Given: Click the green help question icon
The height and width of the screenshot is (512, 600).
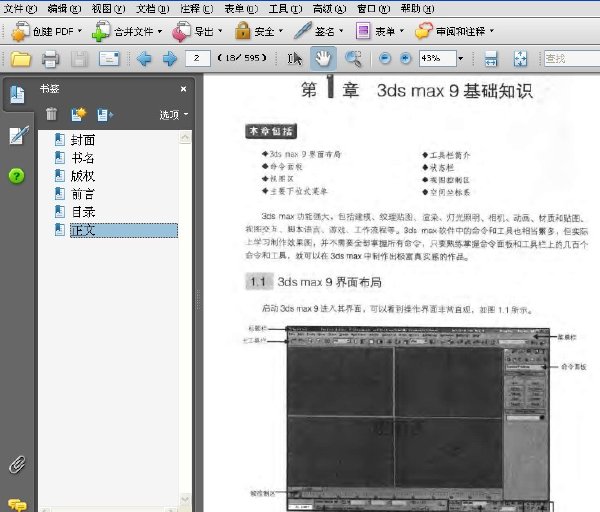Looking at the screenshot, I should (x=16, y=176).
